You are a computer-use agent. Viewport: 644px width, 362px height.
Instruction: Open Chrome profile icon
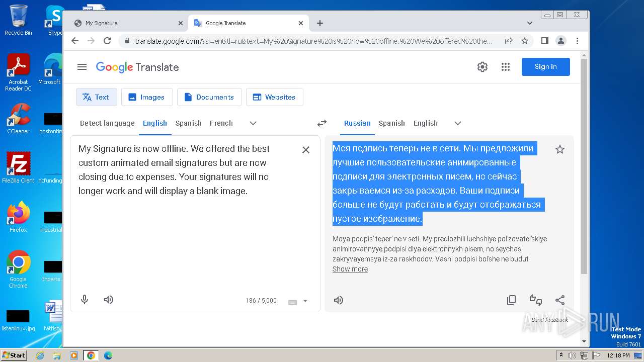[561, 41]
